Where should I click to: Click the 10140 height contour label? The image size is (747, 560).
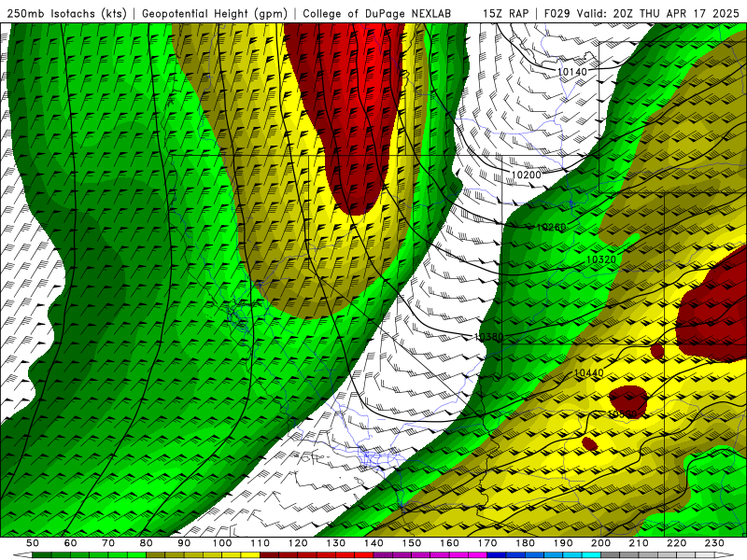click(572, 72)
